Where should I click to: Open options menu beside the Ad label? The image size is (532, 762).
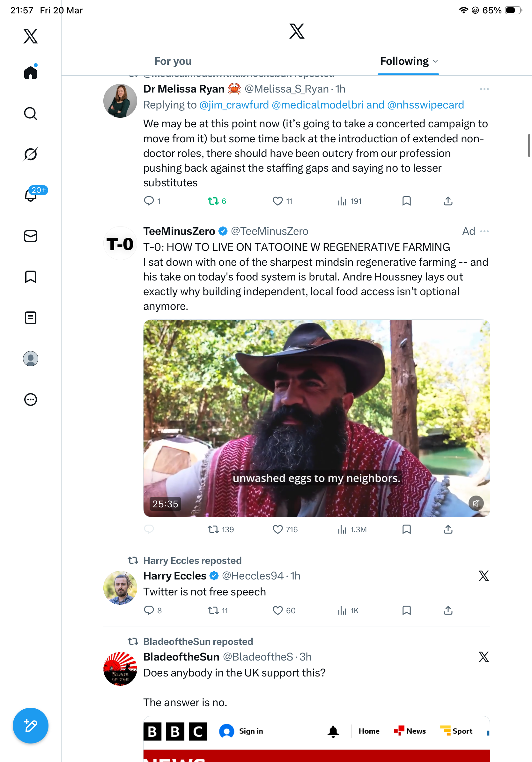pos(484,231)
